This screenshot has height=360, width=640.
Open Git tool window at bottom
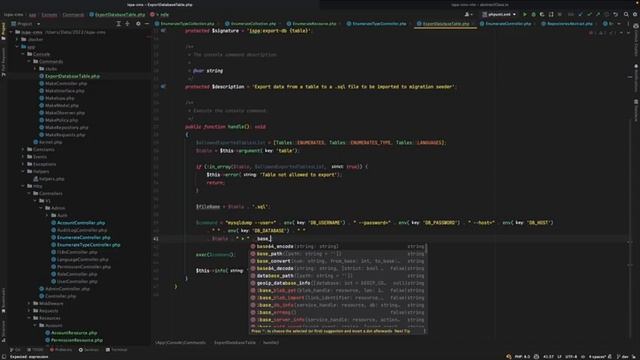coord(15,350)
